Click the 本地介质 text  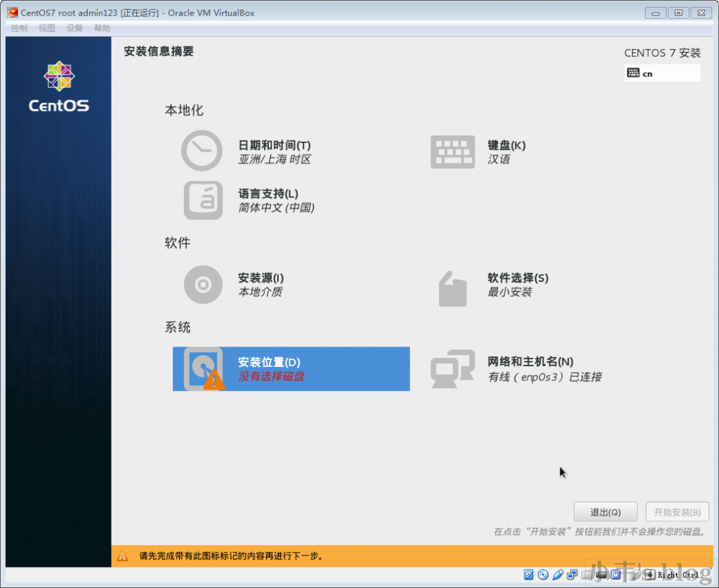260,292
